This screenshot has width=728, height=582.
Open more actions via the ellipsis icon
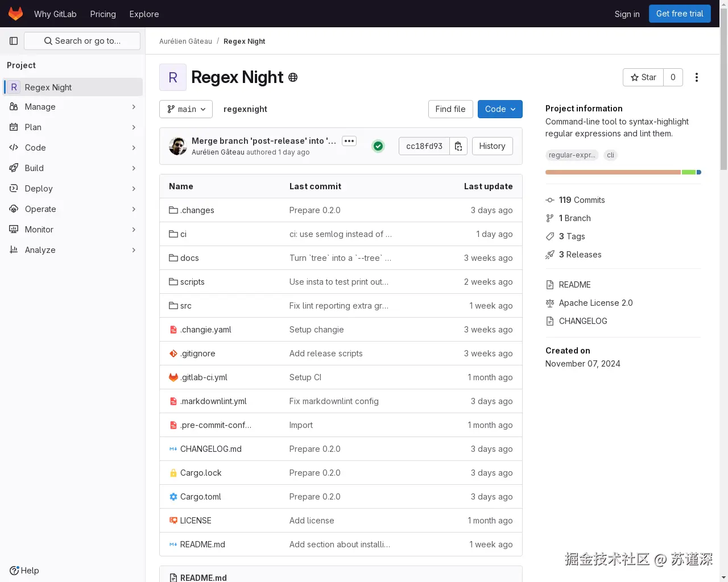(x=697, y=77)
